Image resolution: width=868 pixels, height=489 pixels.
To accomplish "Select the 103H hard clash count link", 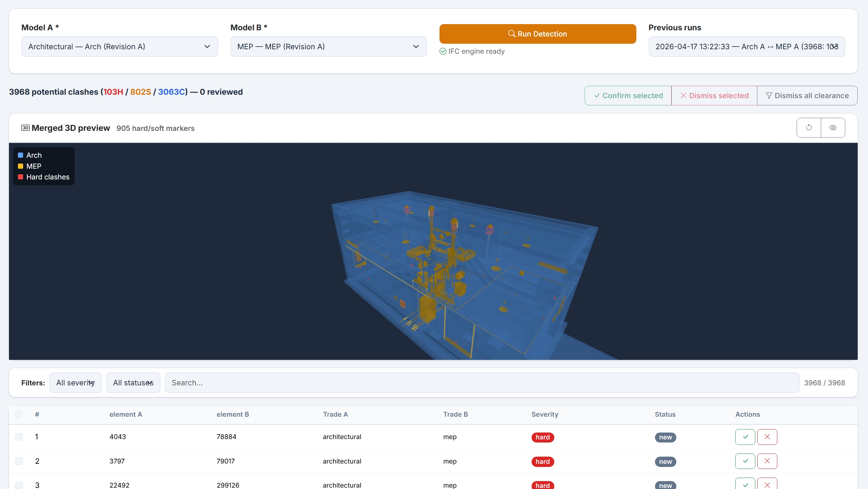I will (x=113, y=92).
